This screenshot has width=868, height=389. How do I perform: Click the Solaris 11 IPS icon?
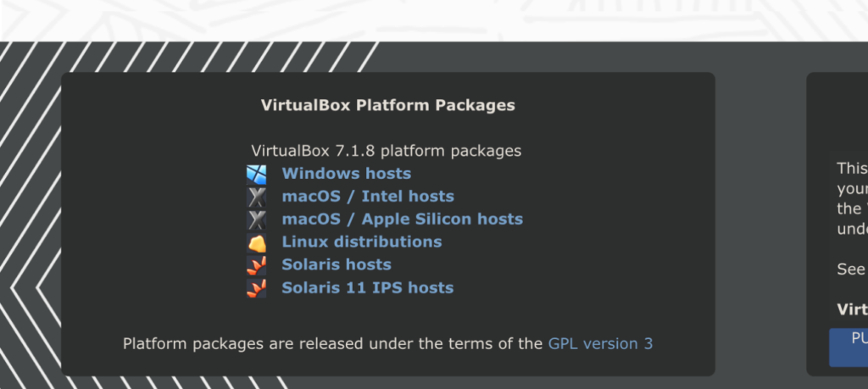256,288
